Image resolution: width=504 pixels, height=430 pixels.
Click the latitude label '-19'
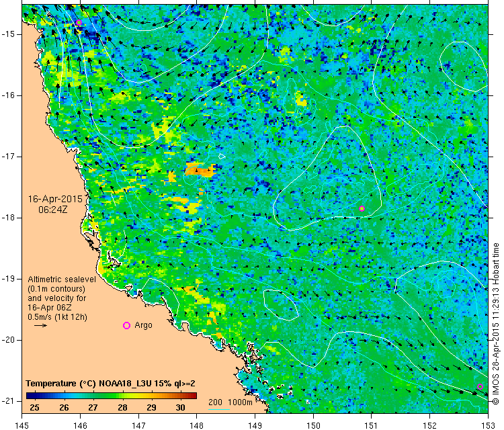(x=9, y=279)
